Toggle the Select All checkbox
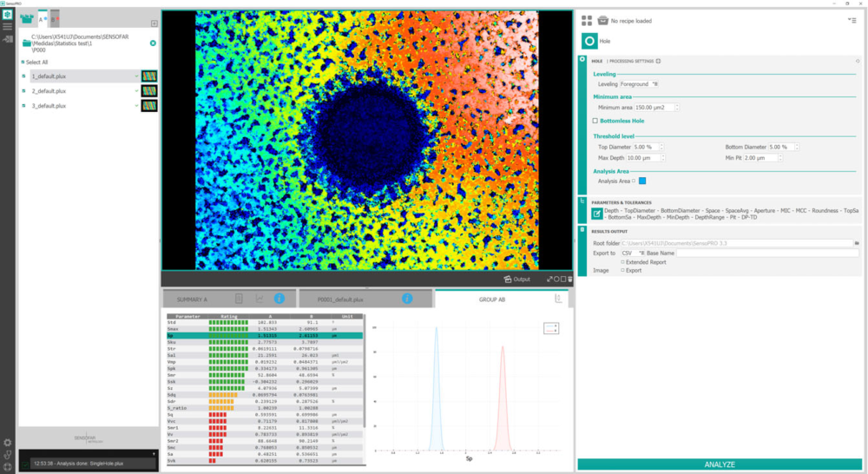This screenshot has height=474, width=868. (23, 63)
